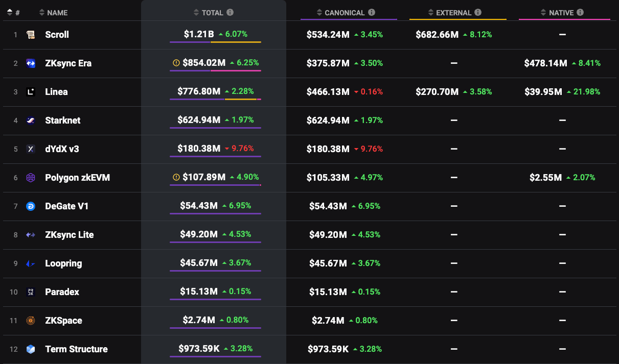Click the info icon next to EXTERNAL
The image size is (619, 364).
[477, 12]
